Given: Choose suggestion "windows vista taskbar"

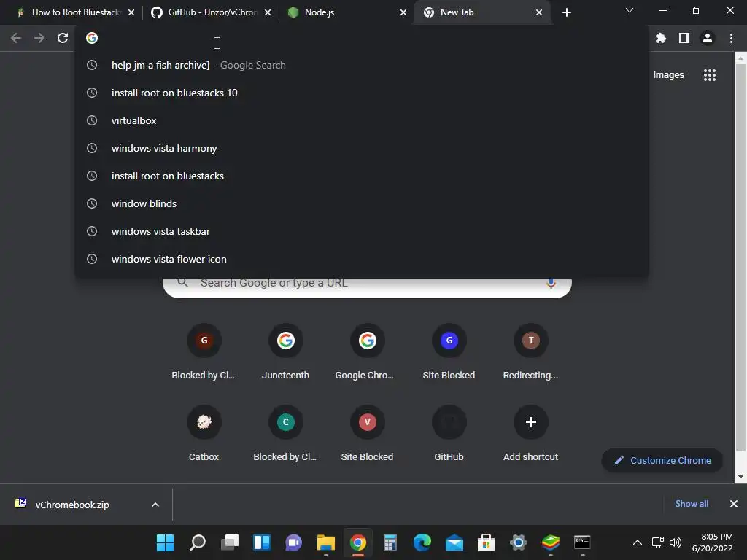Looking at the screenshot, I should (362, 231).
